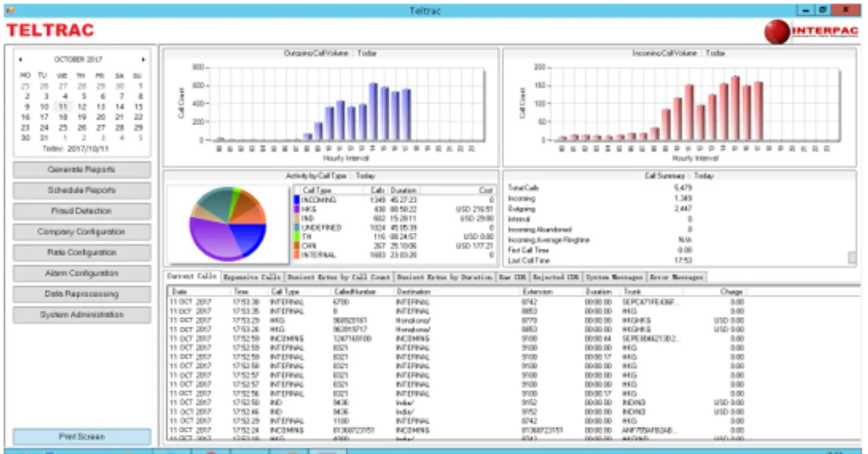
Task: Click tan IND legend swatch
Action: tap(297, 218)
